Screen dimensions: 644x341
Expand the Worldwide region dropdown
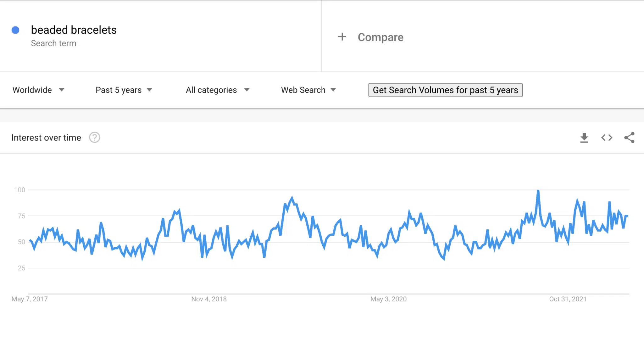[x=38, y=90]
